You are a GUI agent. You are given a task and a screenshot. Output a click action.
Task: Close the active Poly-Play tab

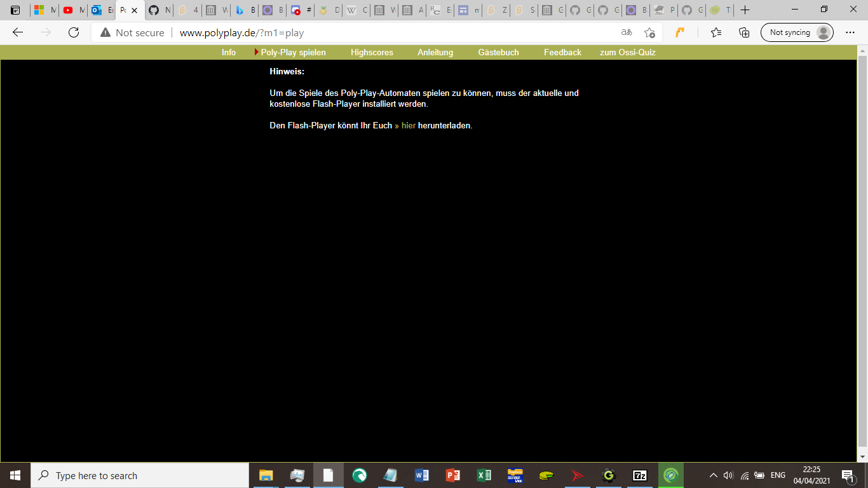(134, 10)
